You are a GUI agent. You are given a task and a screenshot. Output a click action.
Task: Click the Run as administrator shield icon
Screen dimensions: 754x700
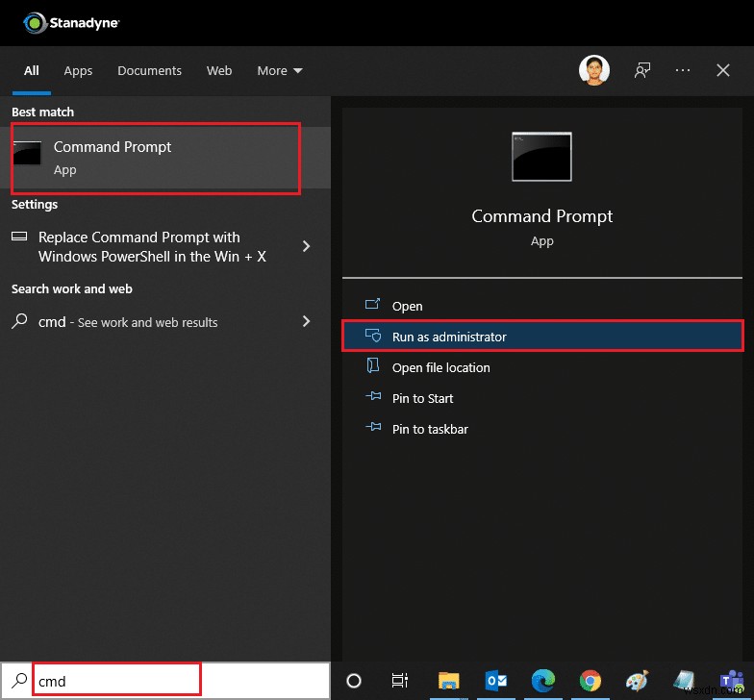click(373, 335)
